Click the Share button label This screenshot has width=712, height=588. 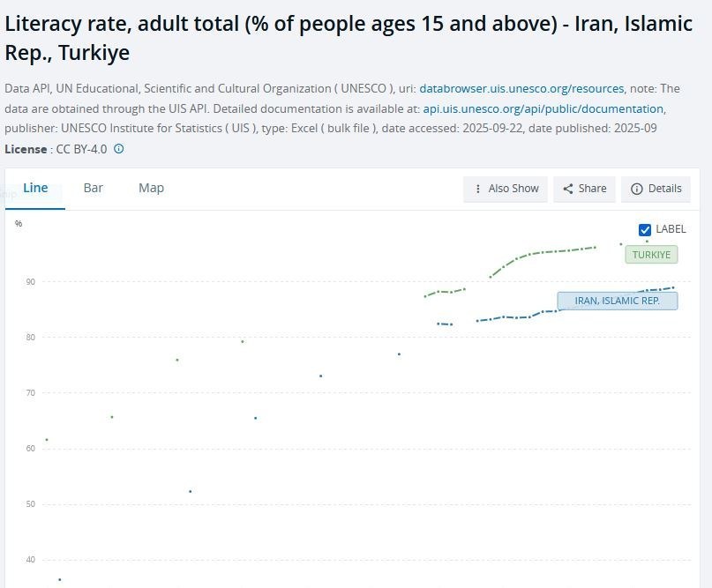(592, 189)
